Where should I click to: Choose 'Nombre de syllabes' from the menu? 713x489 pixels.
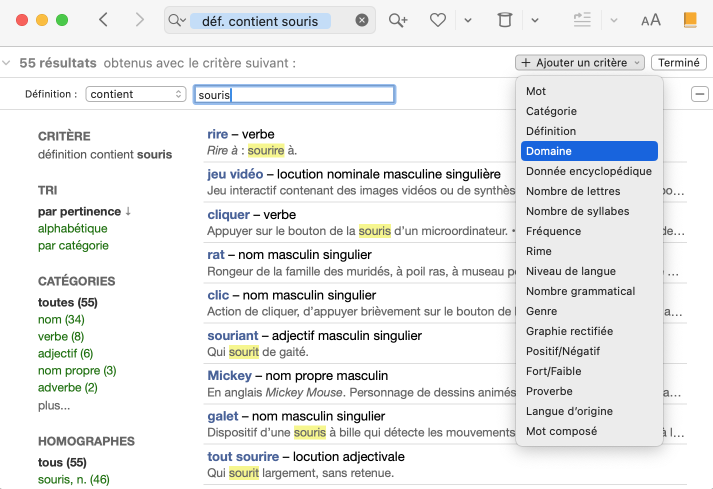pos(577,211)
